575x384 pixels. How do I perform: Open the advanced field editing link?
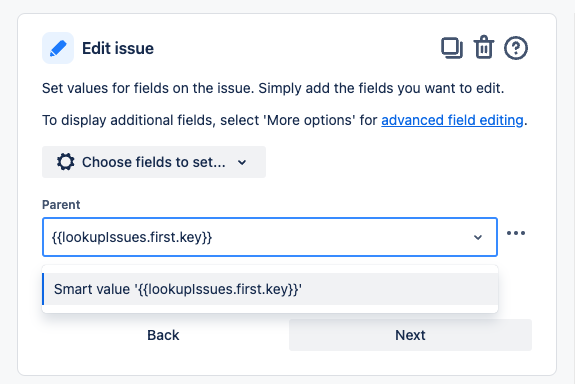tap(452, 120)
